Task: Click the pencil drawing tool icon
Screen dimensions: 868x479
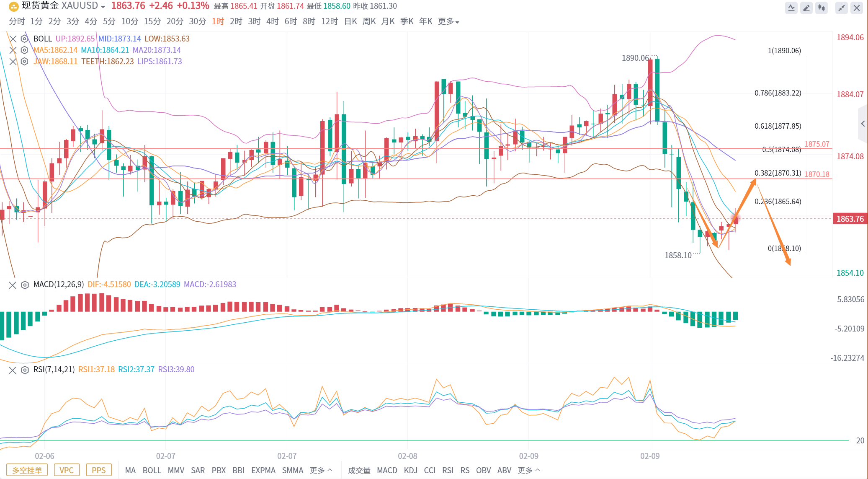Action: coord(806,8)
